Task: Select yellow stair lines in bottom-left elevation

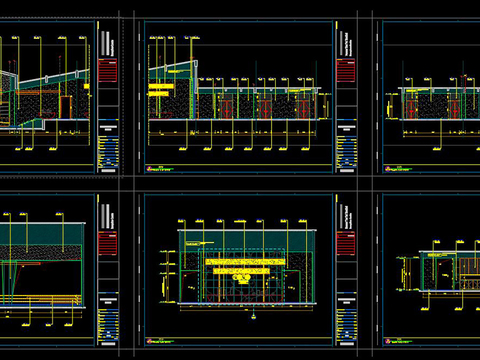Action: pos(41,299)
